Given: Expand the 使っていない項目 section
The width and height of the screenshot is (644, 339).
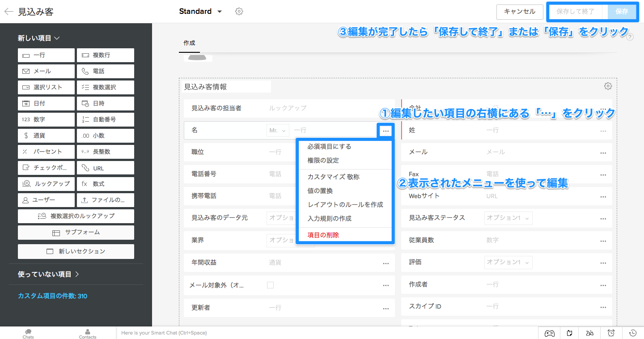Looking at the screenshot, I should pos(48,274).
